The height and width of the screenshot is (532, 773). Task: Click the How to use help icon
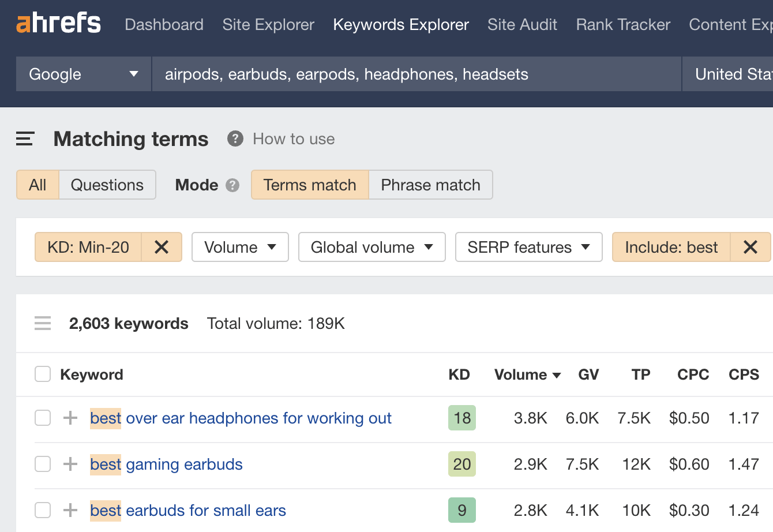tap(235, 138)
